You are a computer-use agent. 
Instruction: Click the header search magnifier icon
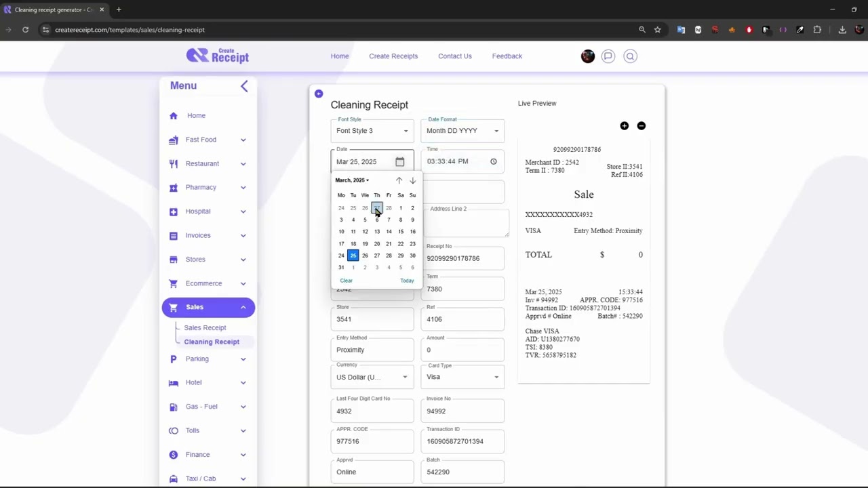click(x=630, y=56)
